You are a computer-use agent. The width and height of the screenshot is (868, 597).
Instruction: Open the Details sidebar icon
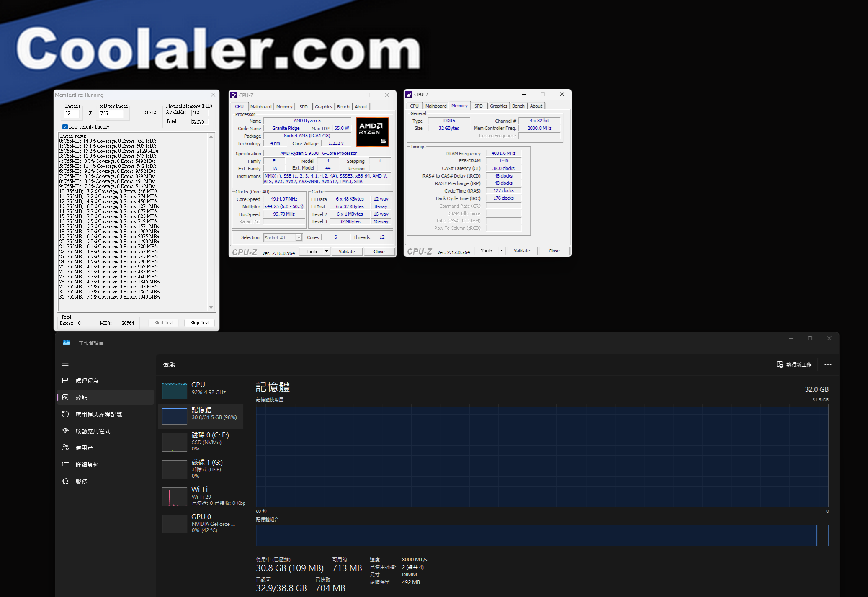(x=65, y=464)
